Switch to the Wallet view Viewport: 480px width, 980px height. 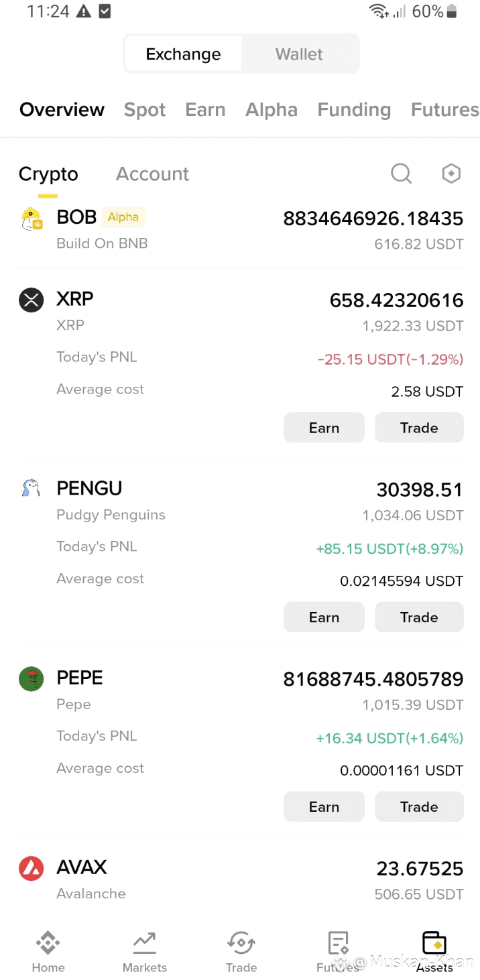pos(299,54)
